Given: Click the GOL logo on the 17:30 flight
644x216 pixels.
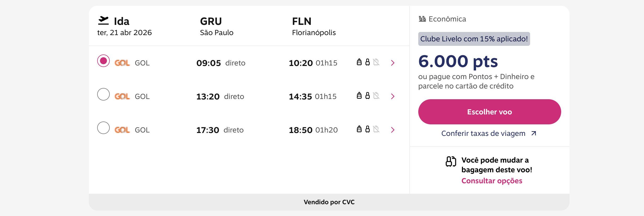Looking at the screenshot, I should [122, 130].
